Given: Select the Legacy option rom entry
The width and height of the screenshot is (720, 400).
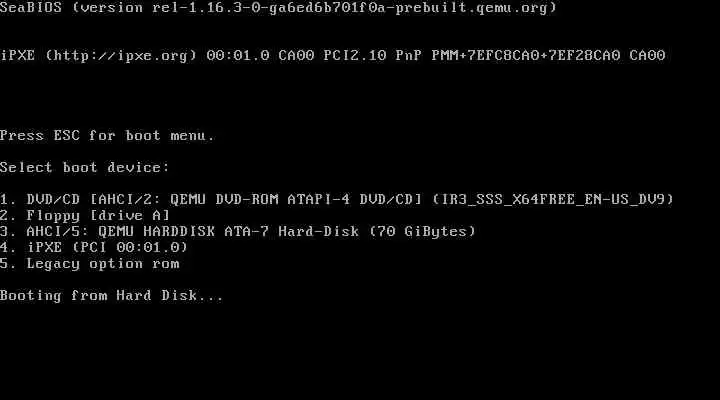Looking at the screenshot, I should click(90, 264).
